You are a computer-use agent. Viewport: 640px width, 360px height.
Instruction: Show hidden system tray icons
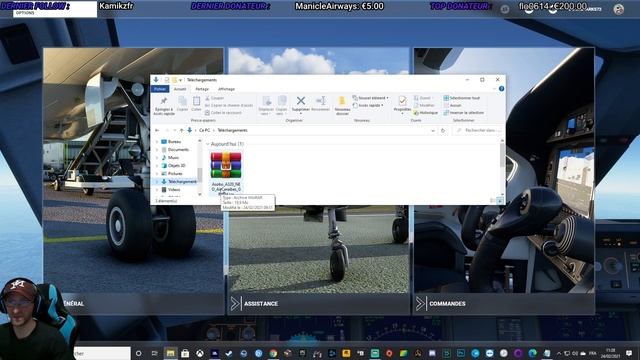click(x=559, y=353)
